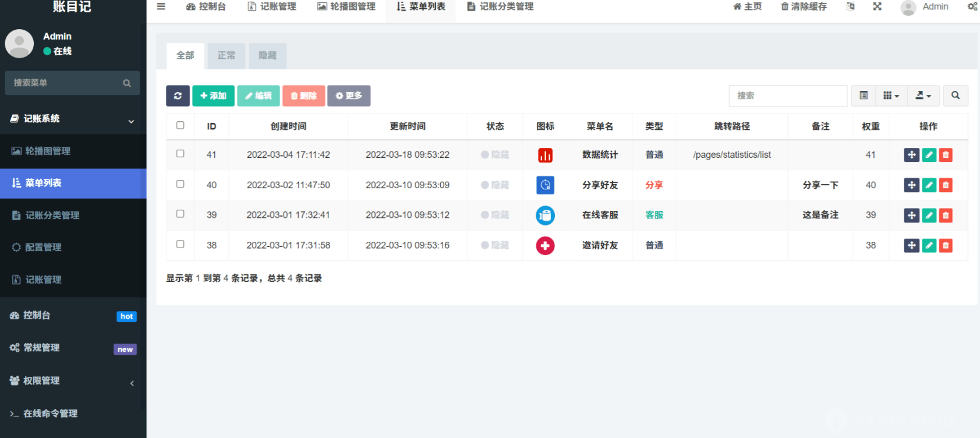The height and width of the screenshot is (438, 980).
Task: Click the drag-move icon for row 39
Action: pos(911,216)
